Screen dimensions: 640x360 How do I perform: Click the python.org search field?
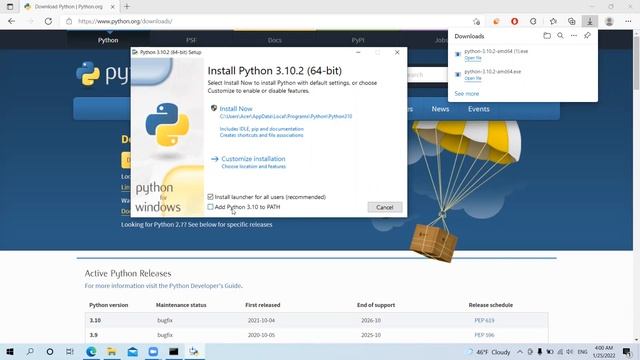click(x=427, y=75)
